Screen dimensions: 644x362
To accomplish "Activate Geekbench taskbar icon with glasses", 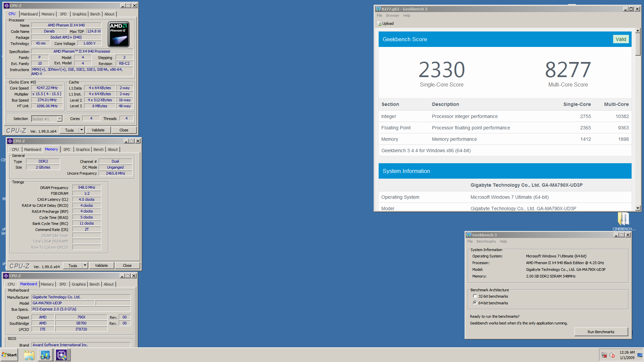I will pyautogui.click(x=45, y=355).
